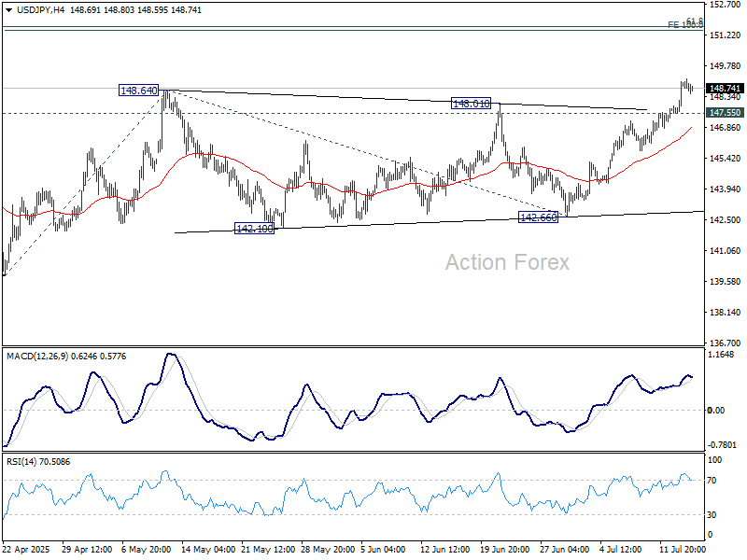Click the 12 Jun 12:00 date marker
747x560 pixels.
click(x=449, y=550)
